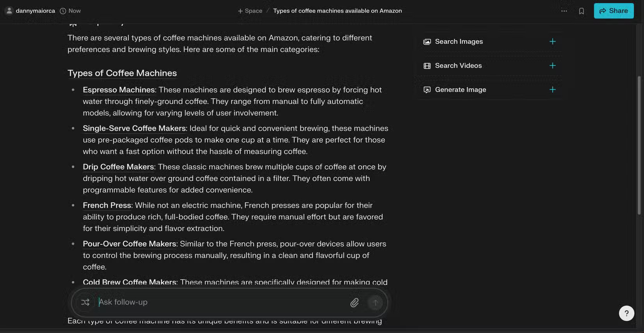Screen dimensions: 644x333
Task: Bookmark this thread with the bookmark icon
Action: coord(582,11)
